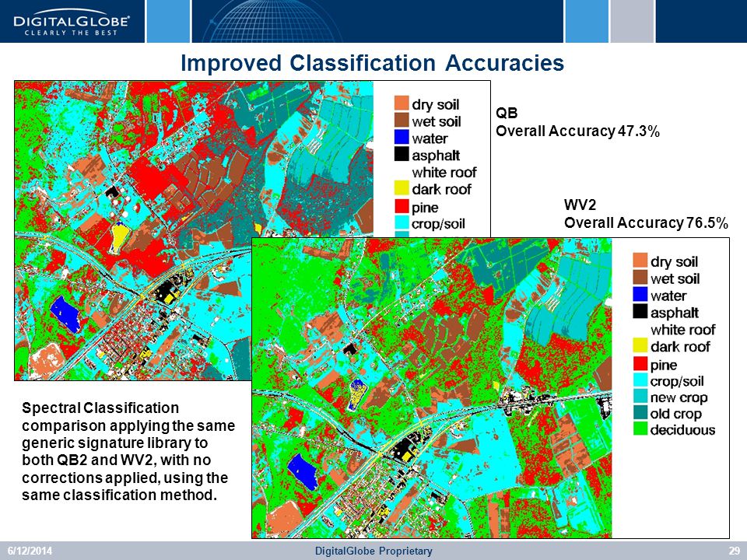
Task: Select the "crop/soil" label in QB legend
Action: click(438, 224)
